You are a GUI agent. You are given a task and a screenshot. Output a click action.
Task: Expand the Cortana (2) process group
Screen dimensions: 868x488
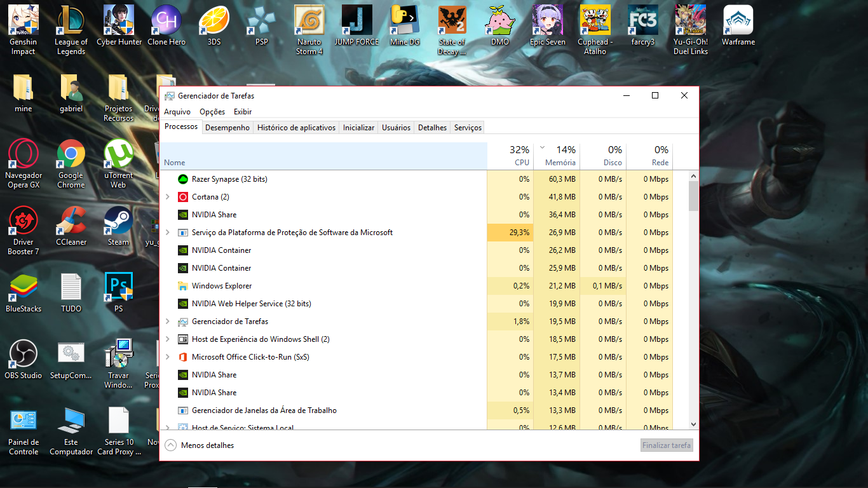168,197
